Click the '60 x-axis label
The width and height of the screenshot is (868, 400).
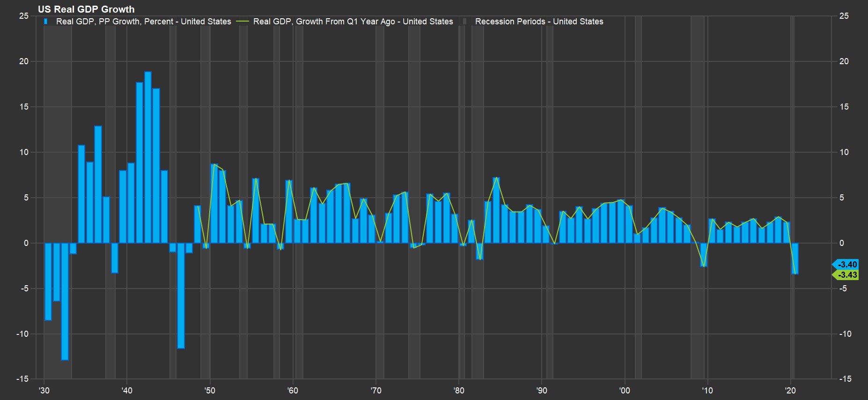(293, 391)
